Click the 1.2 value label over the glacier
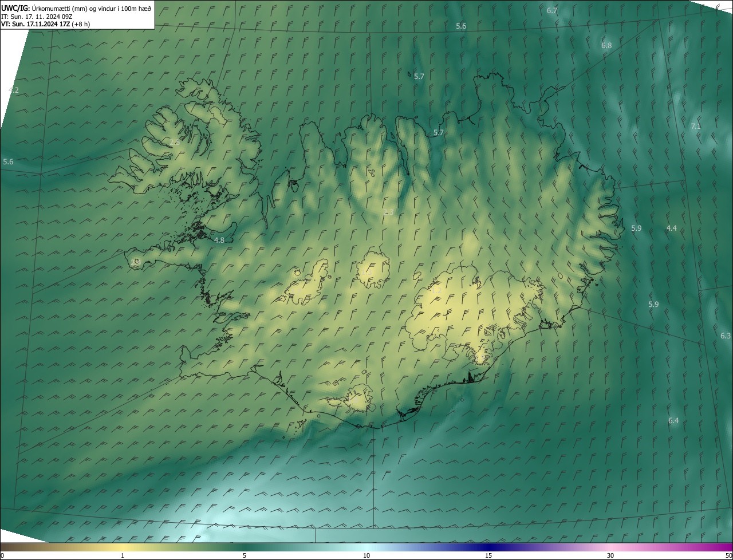The height and width of the screenshot is (560, 733). [x=436, y=290]
